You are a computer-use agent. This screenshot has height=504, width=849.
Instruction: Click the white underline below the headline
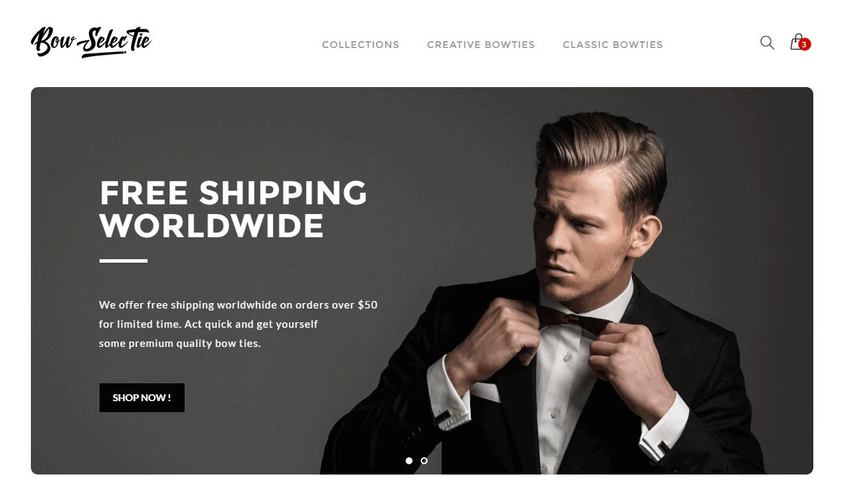click(124, 261)
